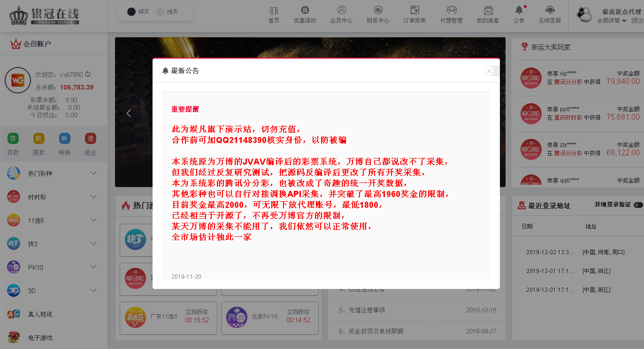This screenshot has height=349, width=644.
Task: Click 立刻投注 for 北京PK10
Action: [x=298, y=312]
